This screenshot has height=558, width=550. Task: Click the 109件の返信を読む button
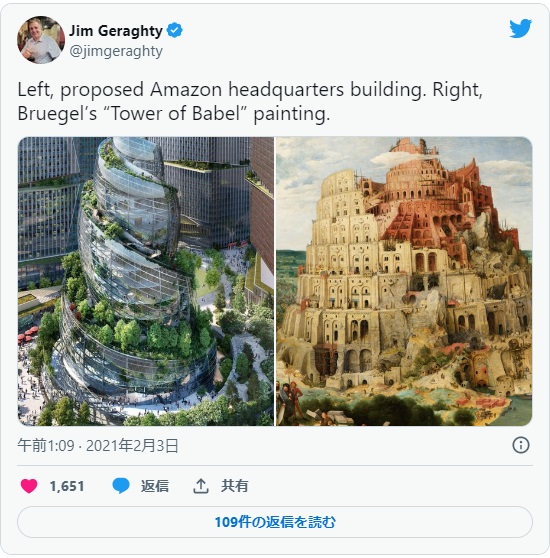tap(275, 522)
